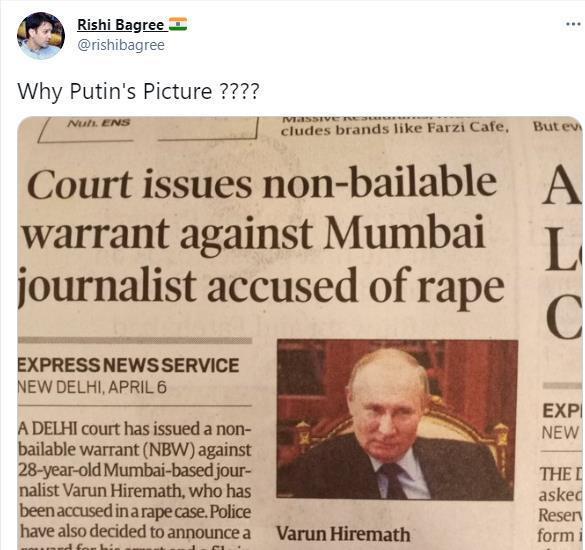
Task: Open the man's portrait in the clipping
Action: tap(397, 419)
